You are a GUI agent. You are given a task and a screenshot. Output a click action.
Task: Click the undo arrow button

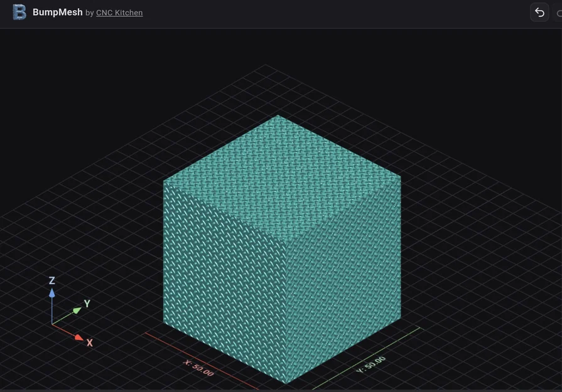coord(539,13)
